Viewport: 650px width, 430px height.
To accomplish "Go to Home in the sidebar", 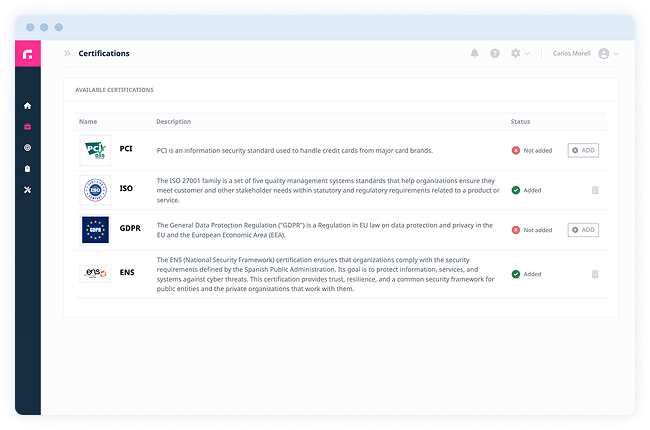I will coord(28,106).
